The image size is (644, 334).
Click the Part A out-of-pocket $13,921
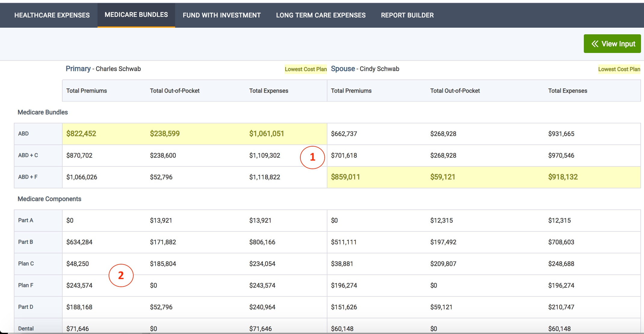point(161,220)
